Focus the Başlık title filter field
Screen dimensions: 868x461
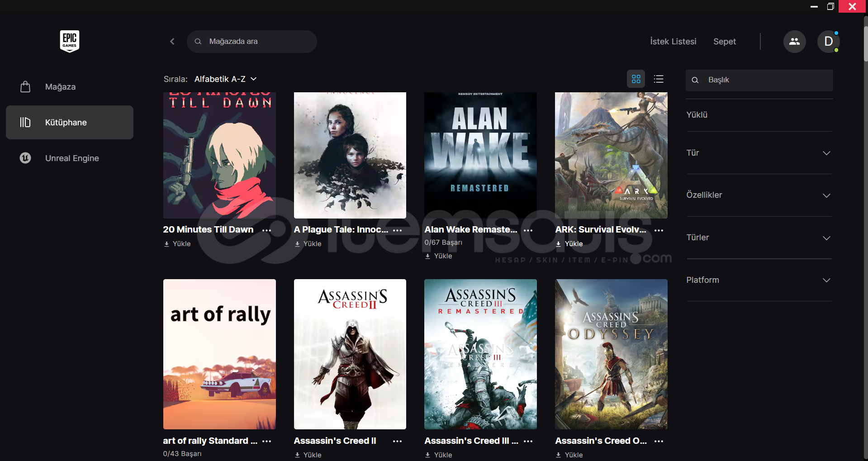(x=759, y=80)
